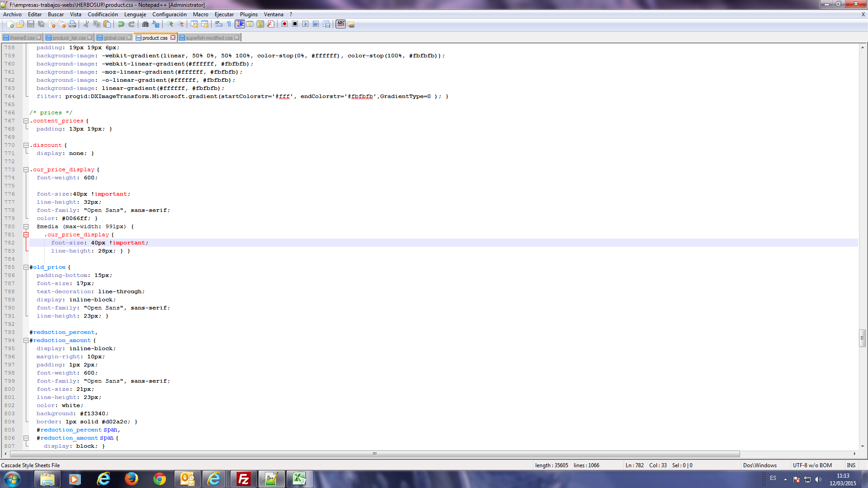Click the Playback recorded macro icon
Viewport: 868px width, 488px height.
click(305, 24)
